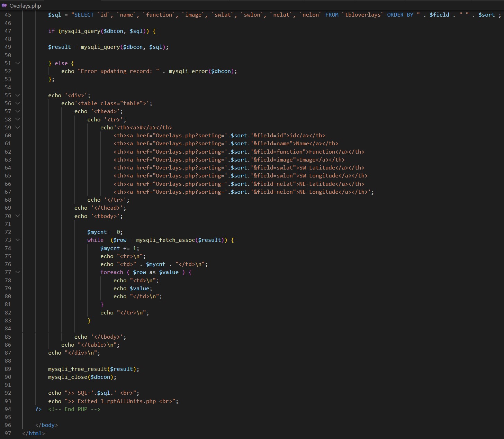Fold the tbody section at line 70
The image size is (504, 439).
click(18, 216)
